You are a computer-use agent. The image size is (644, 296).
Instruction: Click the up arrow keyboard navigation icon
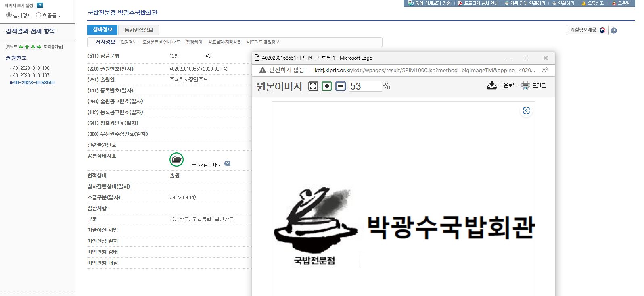pyautogui.click(x=27, y=47)
